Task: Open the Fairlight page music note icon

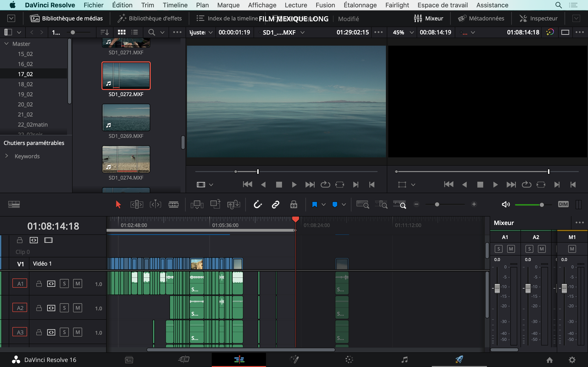Action: tap(404, 359)
